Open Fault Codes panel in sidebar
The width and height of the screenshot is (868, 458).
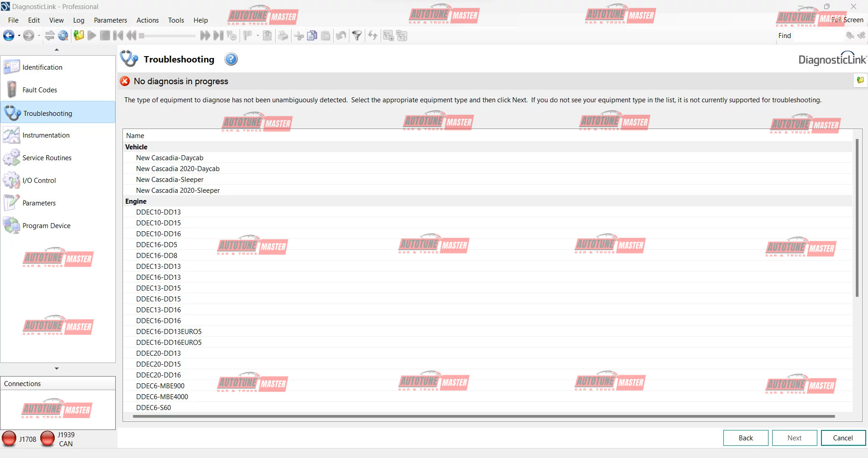40,90
